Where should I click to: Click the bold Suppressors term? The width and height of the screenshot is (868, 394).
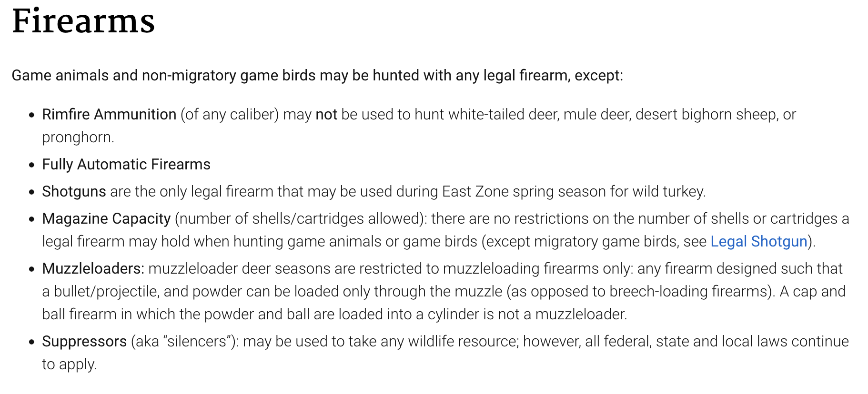84,341
